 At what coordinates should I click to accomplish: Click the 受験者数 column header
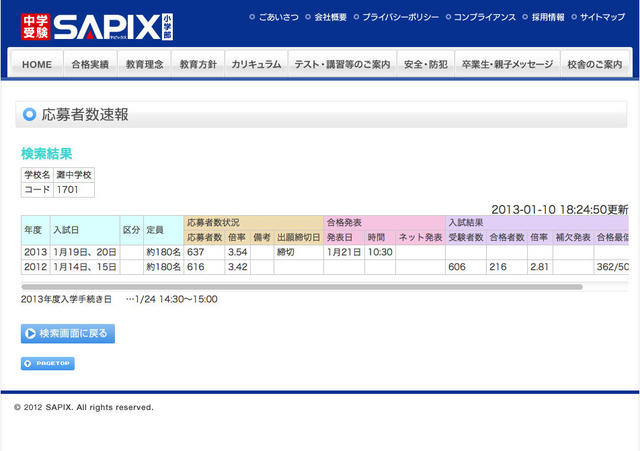466,238
